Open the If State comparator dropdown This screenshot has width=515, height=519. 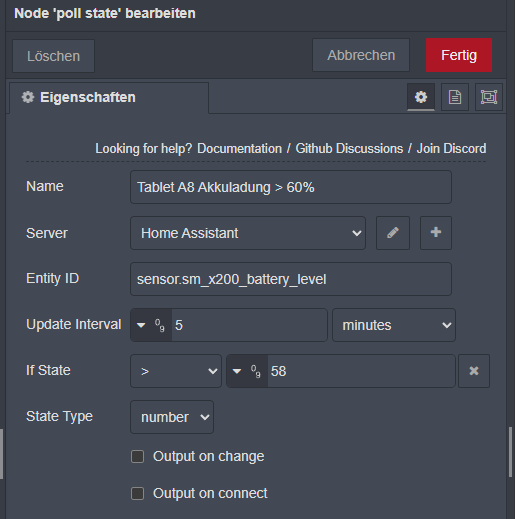point(176,371)
